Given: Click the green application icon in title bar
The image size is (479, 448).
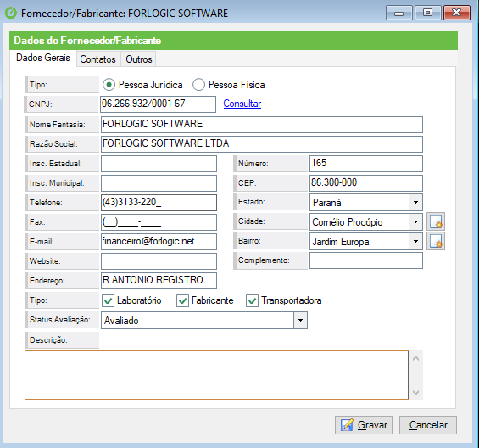Looking at the screenshot, I should click(11, 13).
